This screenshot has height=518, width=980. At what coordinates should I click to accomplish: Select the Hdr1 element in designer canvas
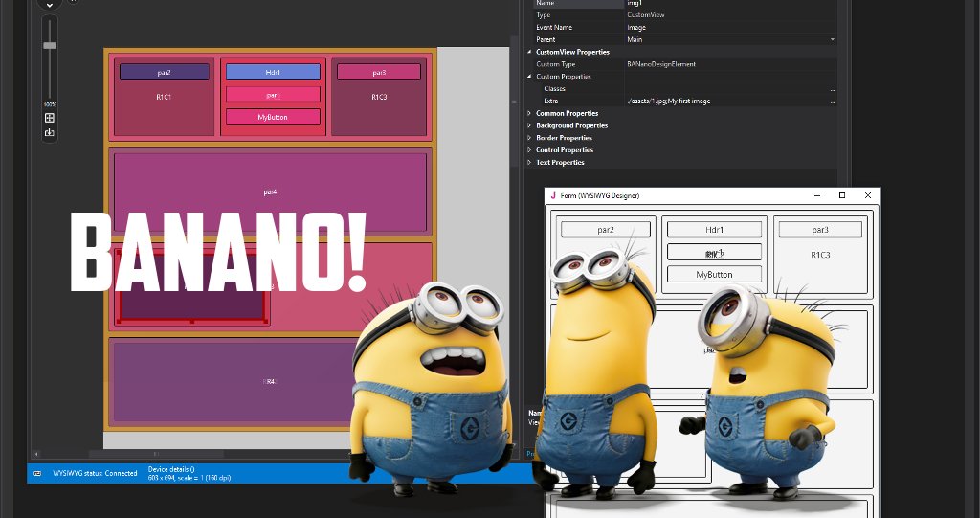click(273, 73)
